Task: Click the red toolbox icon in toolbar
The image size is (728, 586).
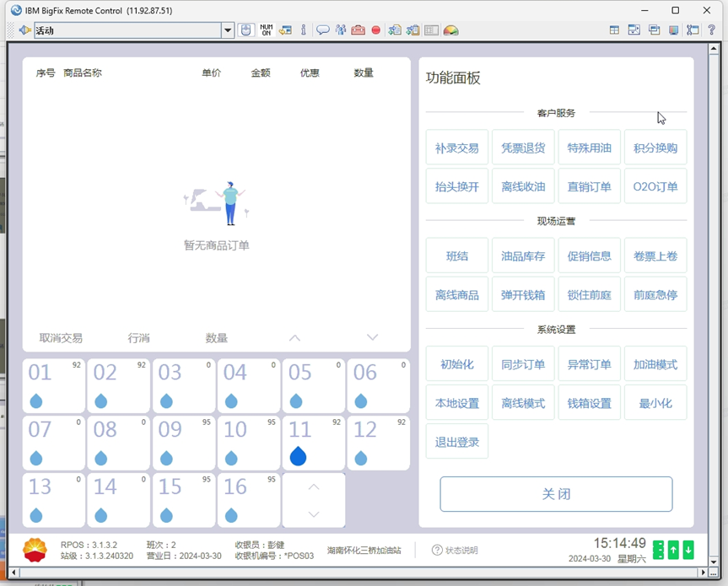Action: [358, 30]
